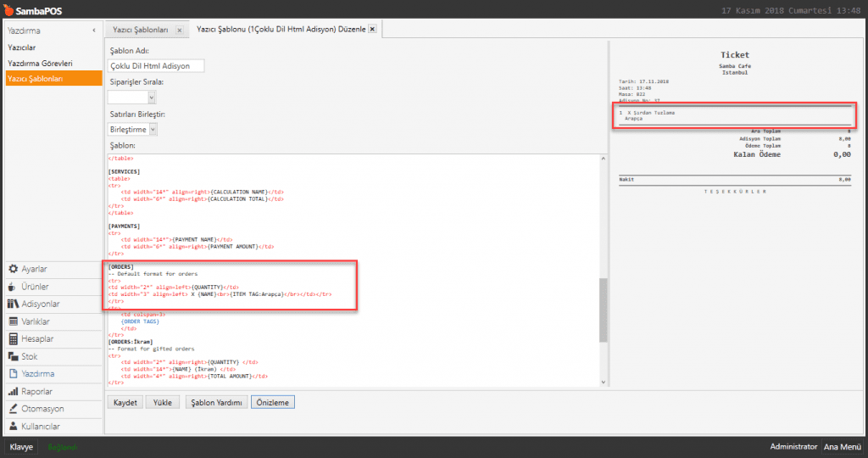868x458 pixels.
Task: Select the Adisyonlar books icon
Action: point(13,304)
